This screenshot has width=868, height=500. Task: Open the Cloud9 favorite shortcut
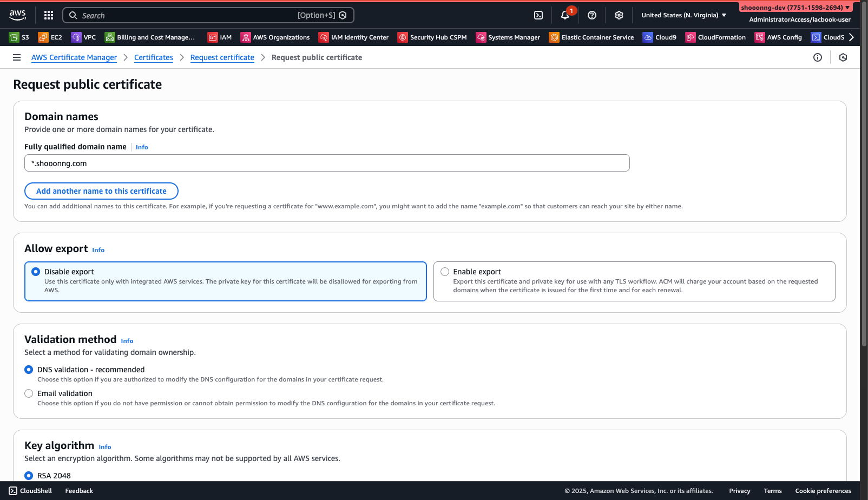(660, 37)
